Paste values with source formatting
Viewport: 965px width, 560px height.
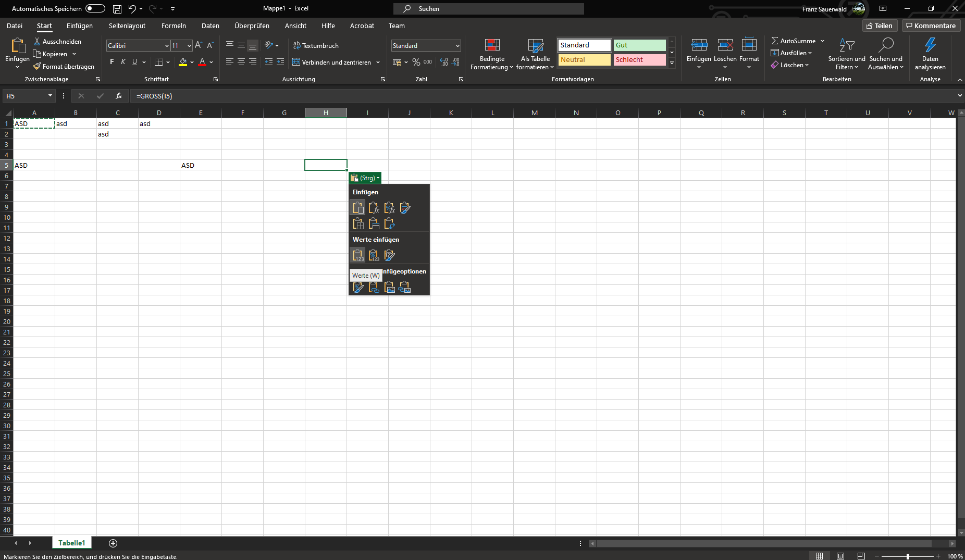[x=389, y=255]
